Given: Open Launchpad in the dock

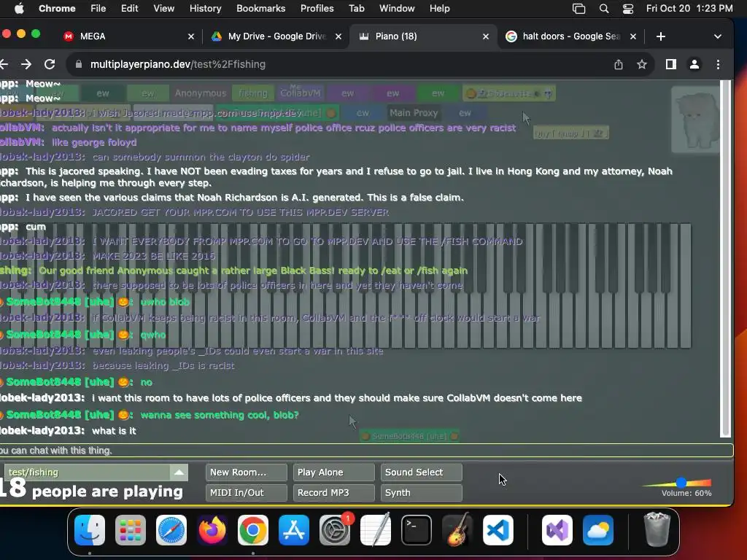Looking at the screenshot, I should 131,530.
